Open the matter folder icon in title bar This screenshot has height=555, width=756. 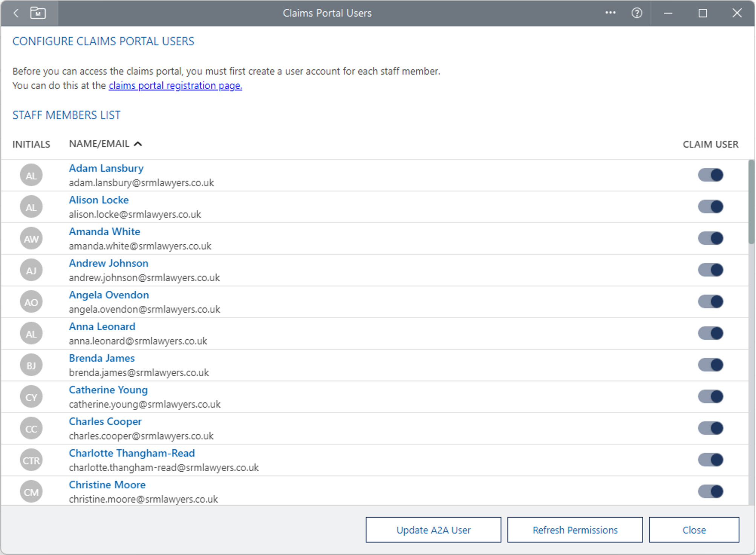pos(38,14)
